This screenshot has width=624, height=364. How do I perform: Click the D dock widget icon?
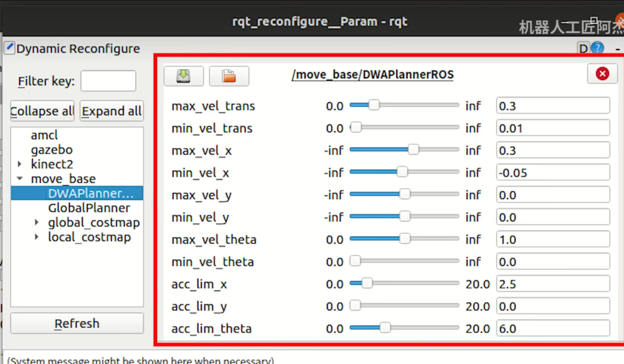[583, 48]
